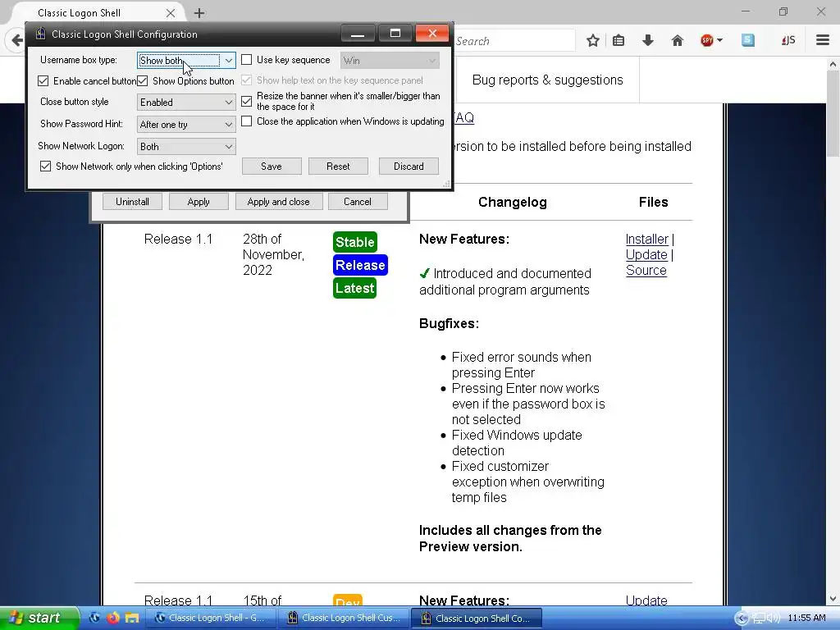
Task: Click in the browser Search field
Action: [x=514, y=41]
